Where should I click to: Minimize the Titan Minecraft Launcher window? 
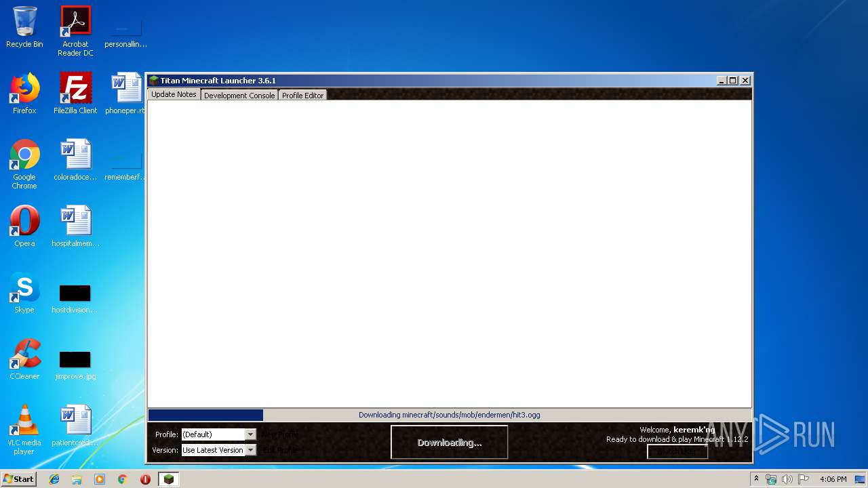[722, 80]
